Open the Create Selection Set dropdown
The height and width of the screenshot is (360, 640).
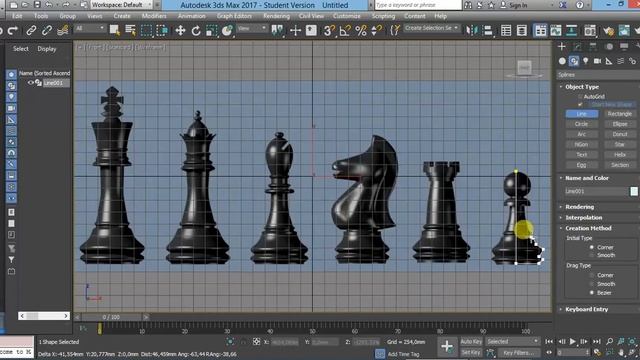click(431, 28)
